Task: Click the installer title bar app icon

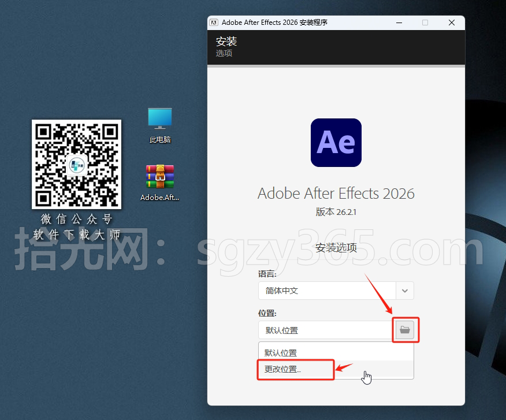Action: click(x=214, y=23)
